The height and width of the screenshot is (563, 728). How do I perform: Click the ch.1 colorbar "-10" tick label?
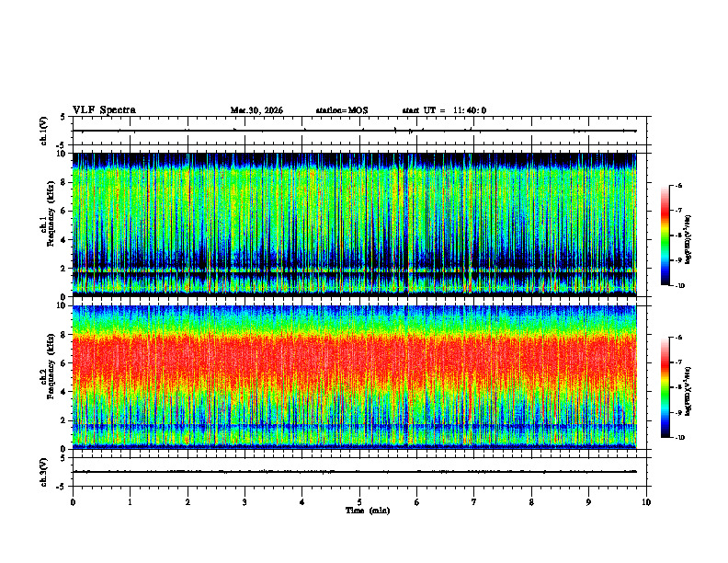tap(679, 286)
